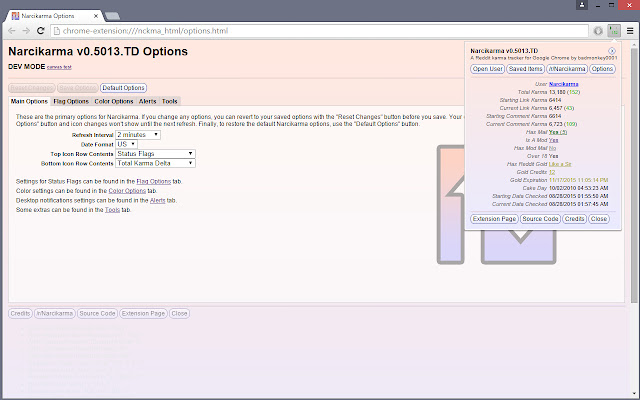Follow the Color Options link in text
640x400 pixels.
127,191
